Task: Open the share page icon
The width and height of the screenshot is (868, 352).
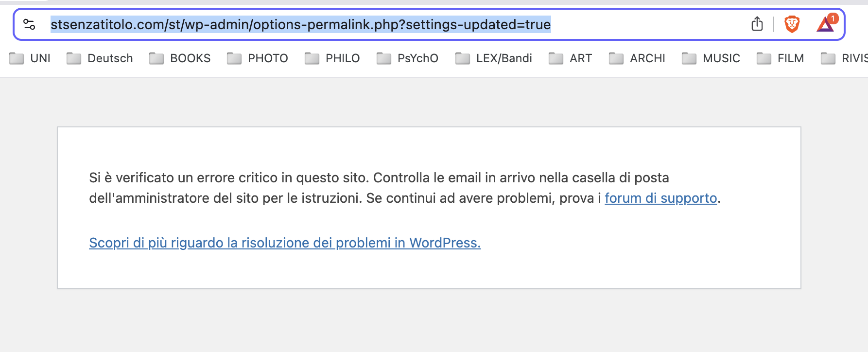Action: (x=757, y=24)
